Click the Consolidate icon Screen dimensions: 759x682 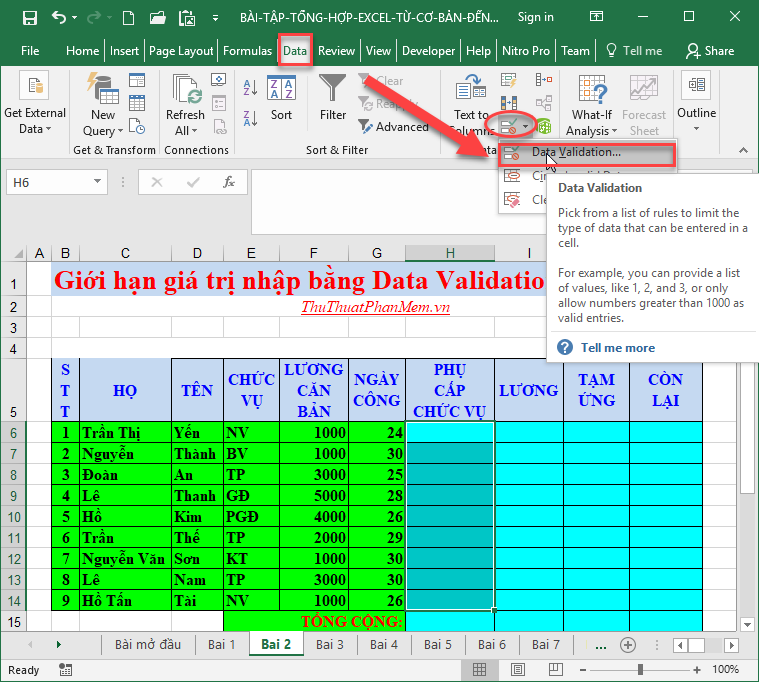click(544, 80)
